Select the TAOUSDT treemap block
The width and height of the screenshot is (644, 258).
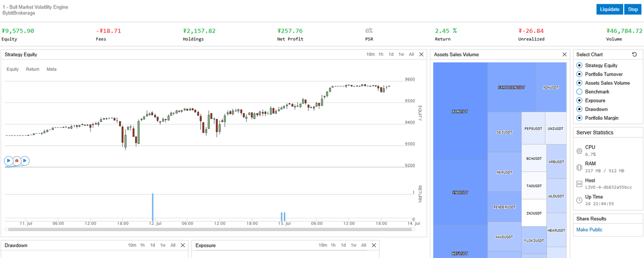534,186
